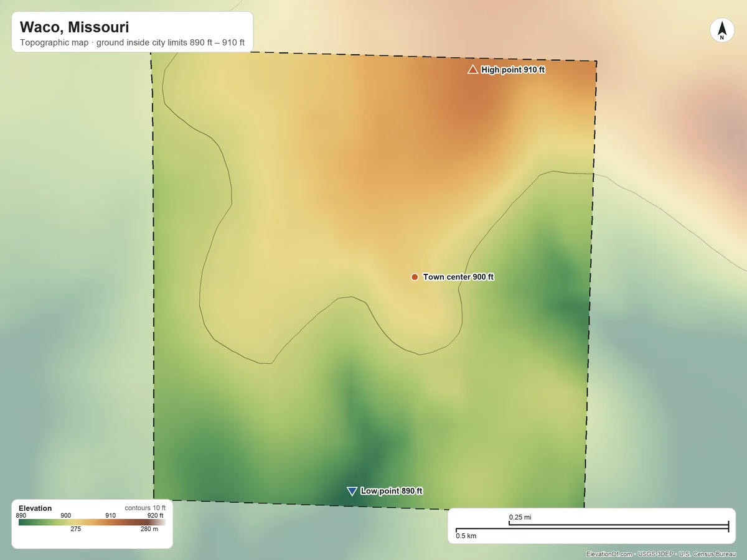Click the 'contours 10 ft' legend note
Screen dimensions: 747x560
click(x=144, y=508)
